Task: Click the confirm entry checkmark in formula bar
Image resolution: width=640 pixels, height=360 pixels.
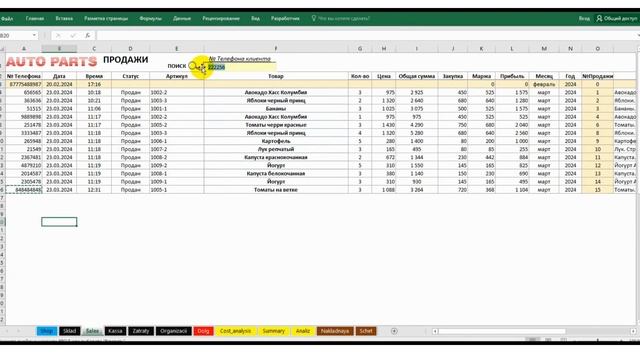Action: click(73, 36)
